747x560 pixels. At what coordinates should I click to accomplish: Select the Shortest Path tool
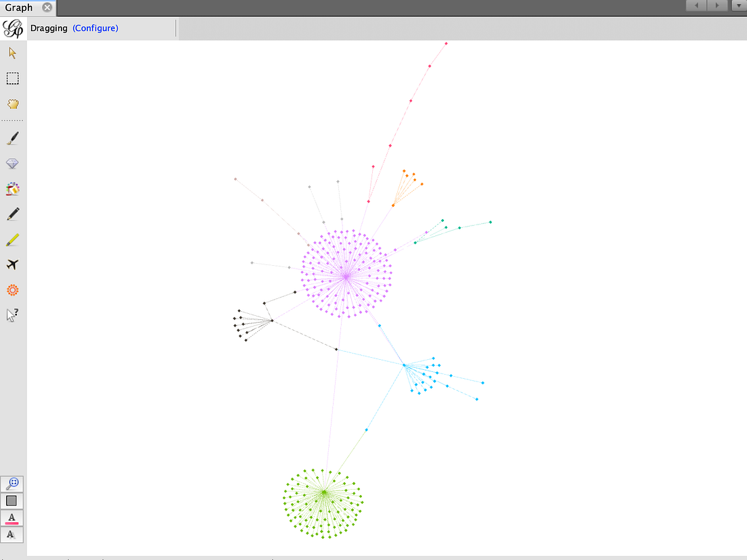tap(12, 264)
